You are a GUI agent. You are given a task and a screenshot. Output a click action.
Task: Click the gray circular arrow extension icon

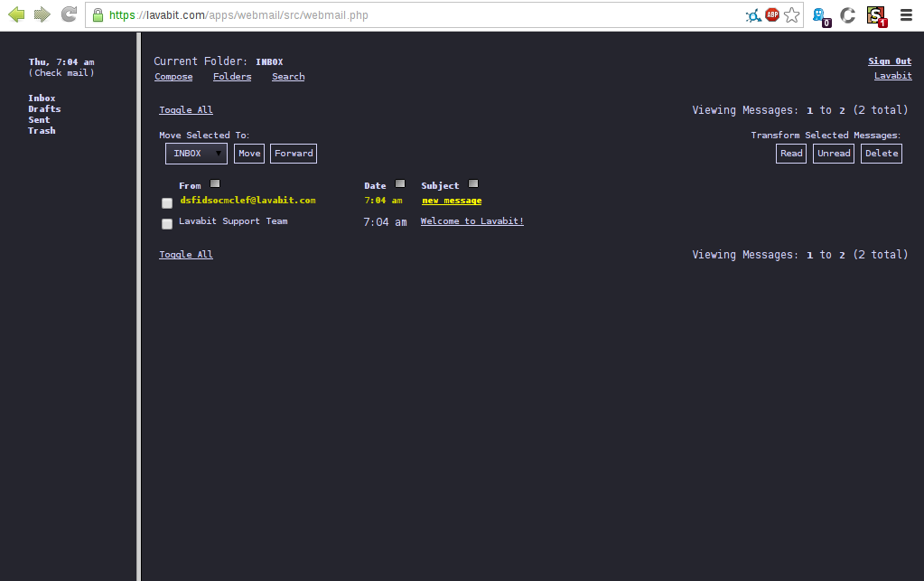pos(847,15)
